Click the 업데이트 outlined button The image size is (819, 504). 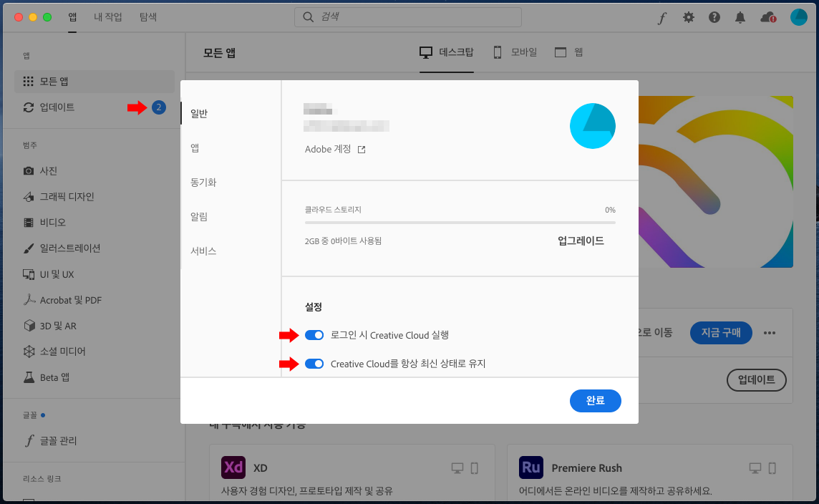point(756,379)
